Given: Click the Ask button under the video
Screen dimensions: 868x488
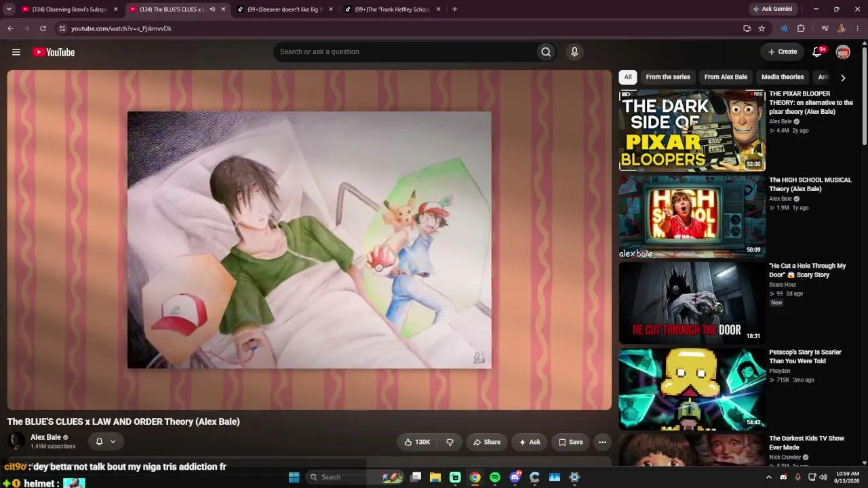Looking at the screenshot, I should tap(530, 442).
